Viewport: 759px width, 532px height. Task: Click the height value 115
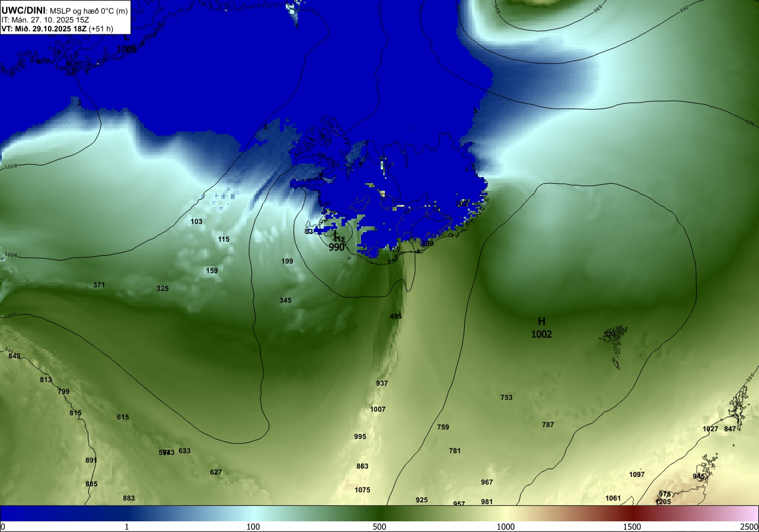click(x=224, y=239)
